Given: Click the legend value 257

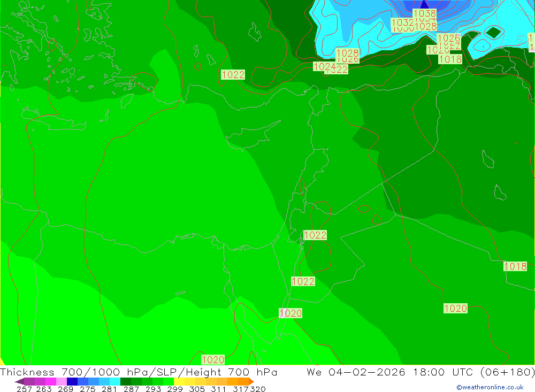Looking at the screenshot, I should 24,389.
